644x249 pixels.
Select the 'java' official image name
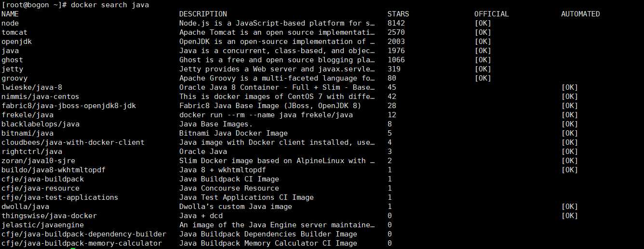coord(10,51)
